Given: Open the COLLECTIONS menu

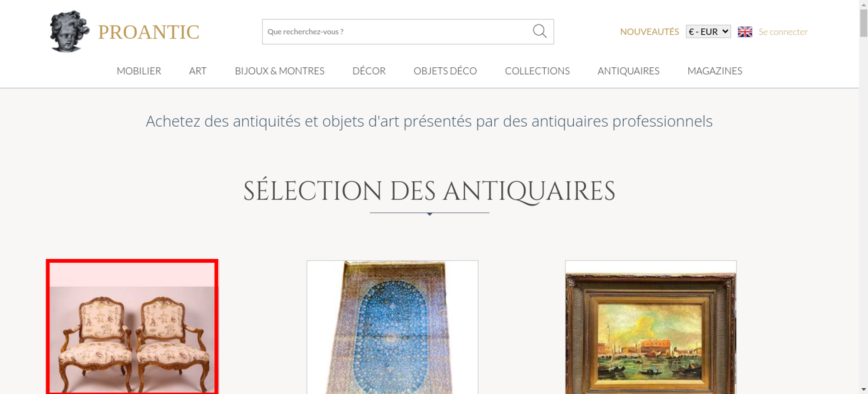Looking at the screenshot, I should [537, 71].
